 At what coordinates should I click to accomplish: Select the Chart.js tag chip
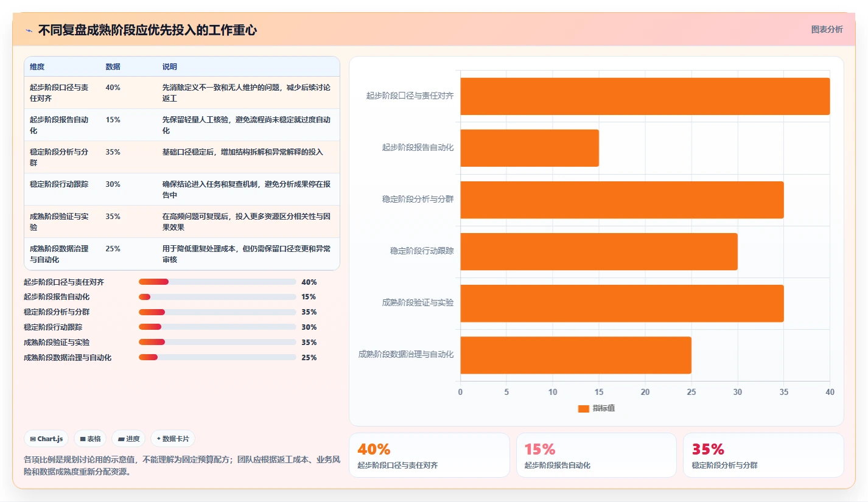pyautogui.click(x=47, y=439)
